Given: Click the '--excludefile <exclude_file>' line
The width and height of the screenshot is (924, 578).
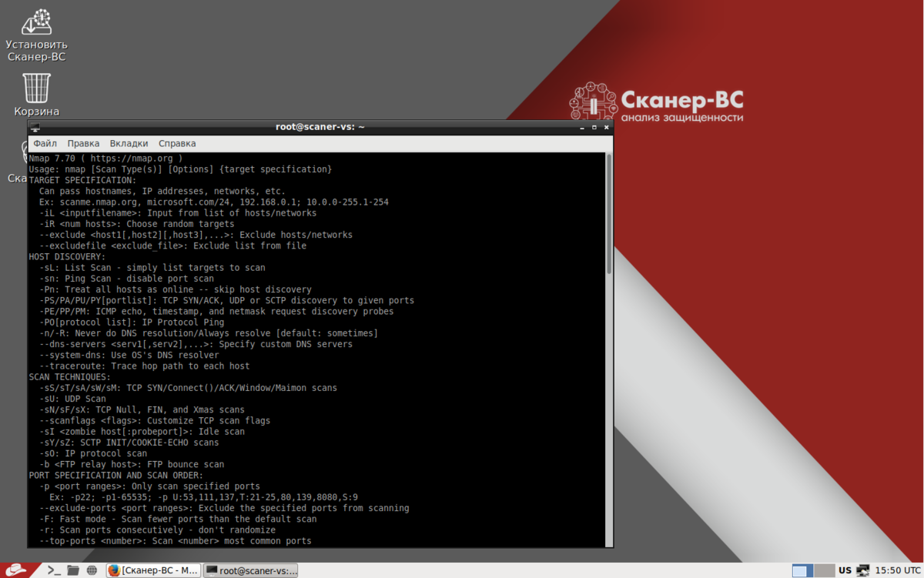Looking at the screenshot, I should pos(172,246).
